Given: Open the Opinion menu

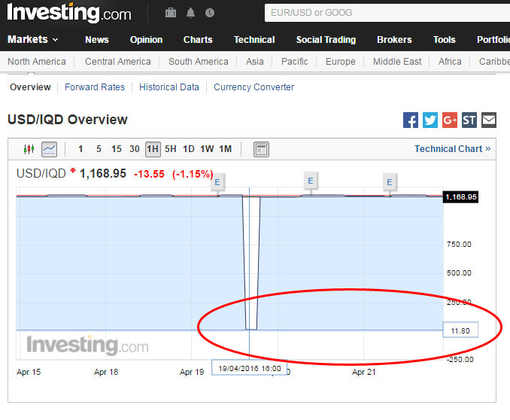Looking at the screenshot, I should (146, 40).
